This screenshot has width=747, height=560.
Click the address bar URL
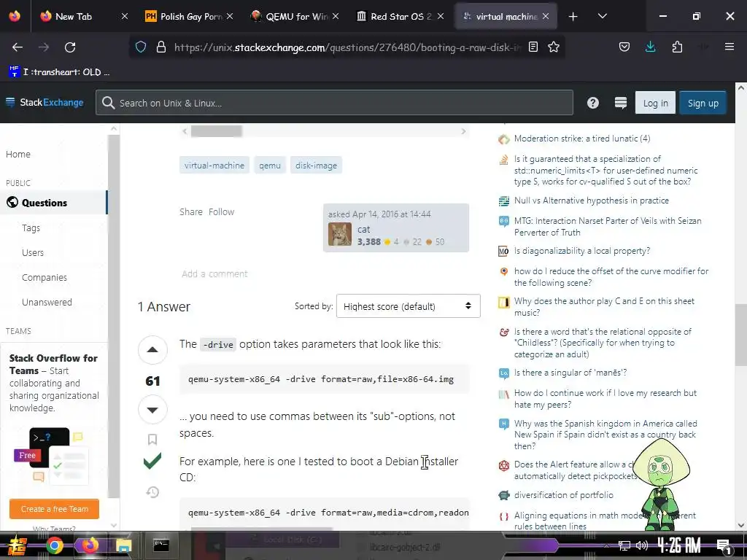[348, 47]
